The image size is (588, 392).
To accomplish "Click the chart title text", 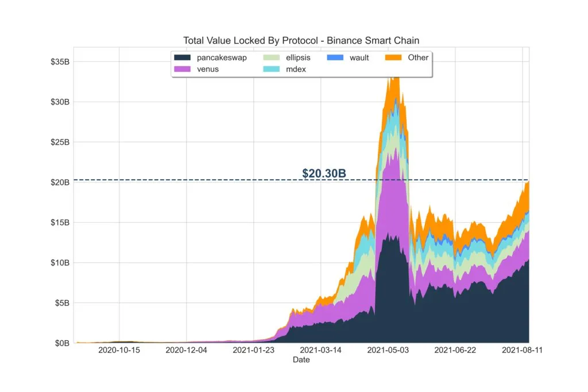I will 301,41.
